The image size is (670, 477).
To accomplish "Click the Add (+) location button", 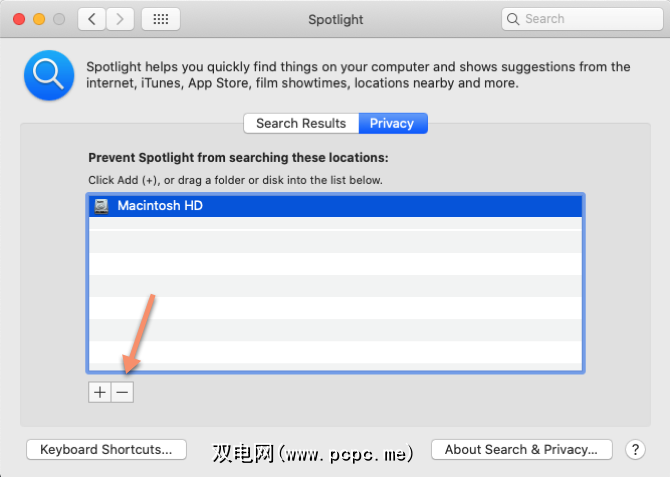I will pos(99,392).
